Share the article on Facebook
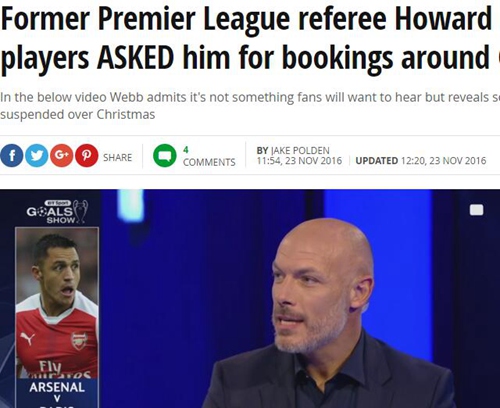Image resolution: width=500 pixels, height=408 pixels. tap(12, 156)
